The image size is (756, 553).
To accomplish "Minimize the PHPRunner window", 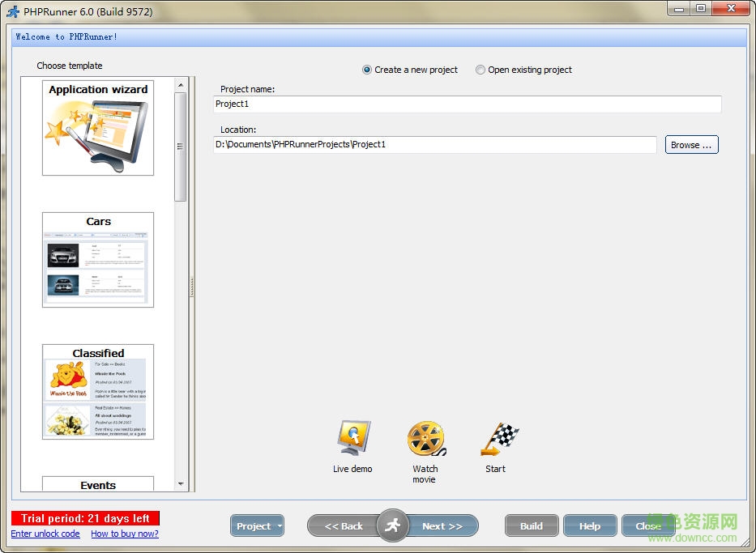I will point(679,8).
